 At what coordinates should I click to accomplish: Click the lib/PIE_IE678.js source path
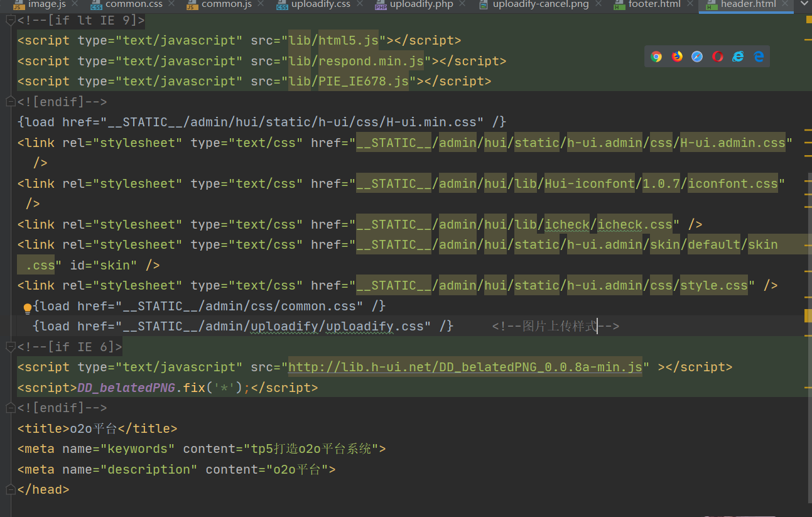tap(349, 82)
